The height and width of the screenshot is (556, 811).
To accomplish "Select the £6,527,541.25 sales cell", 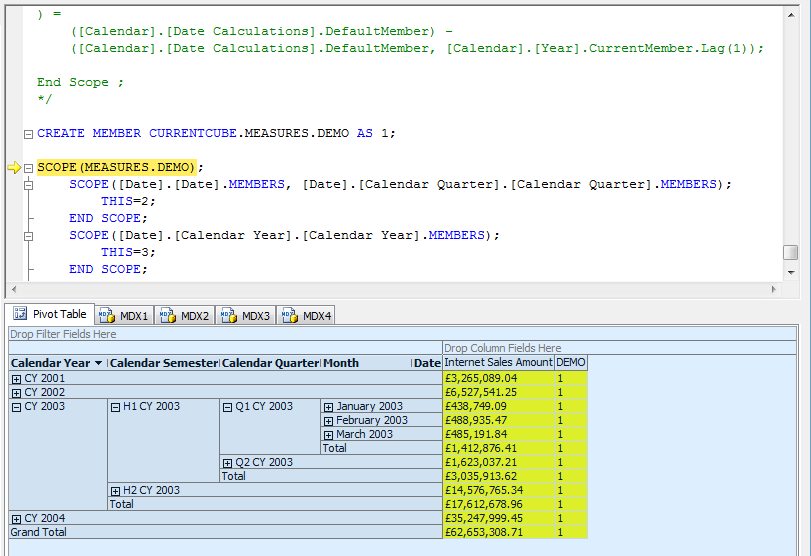I will point(499,392).
